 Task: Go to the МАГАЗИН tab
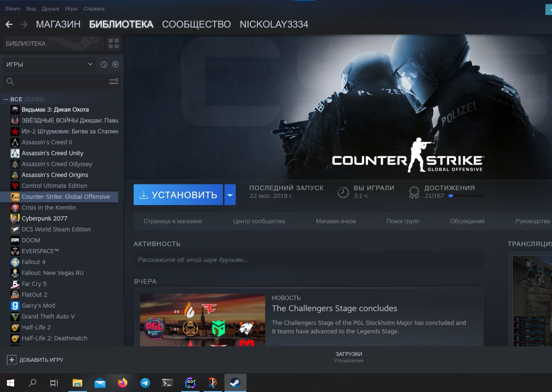pos(58,25)
